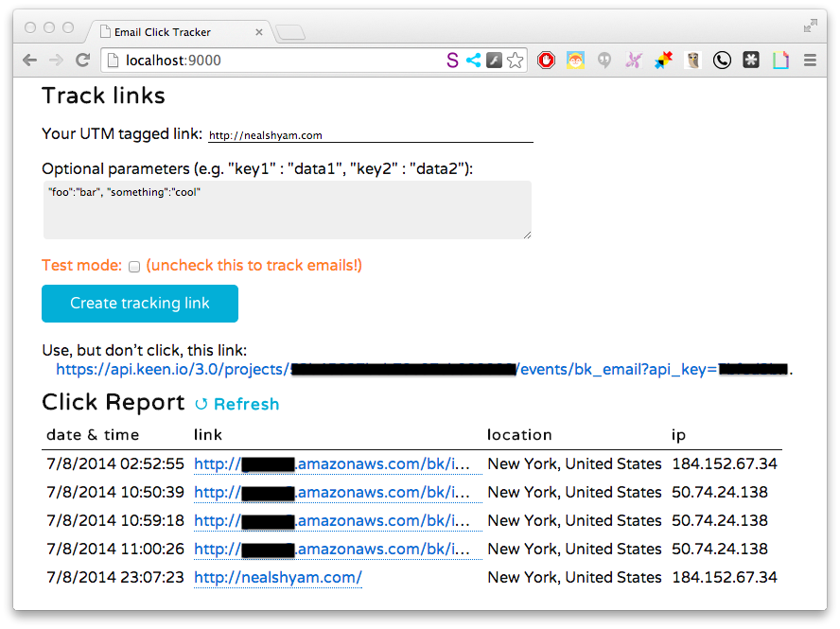Click the orange 'uncheck this to track emails!' text
The image size is (840, 629).
[x=254, y=266]
